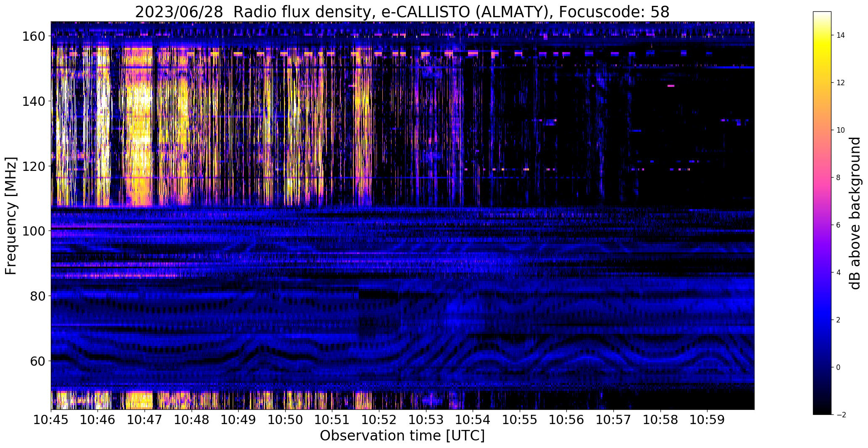Click the 140 MHz frequency tick label

33,101
